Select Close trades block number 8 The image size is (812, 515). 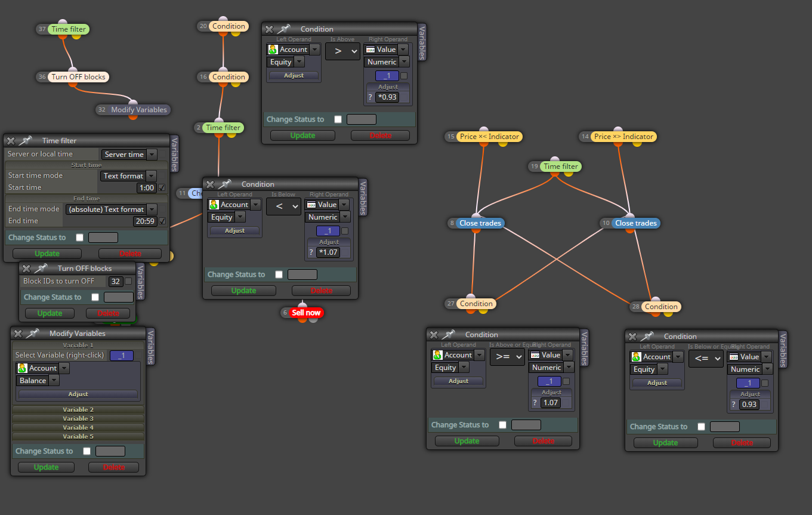point(480,223)
